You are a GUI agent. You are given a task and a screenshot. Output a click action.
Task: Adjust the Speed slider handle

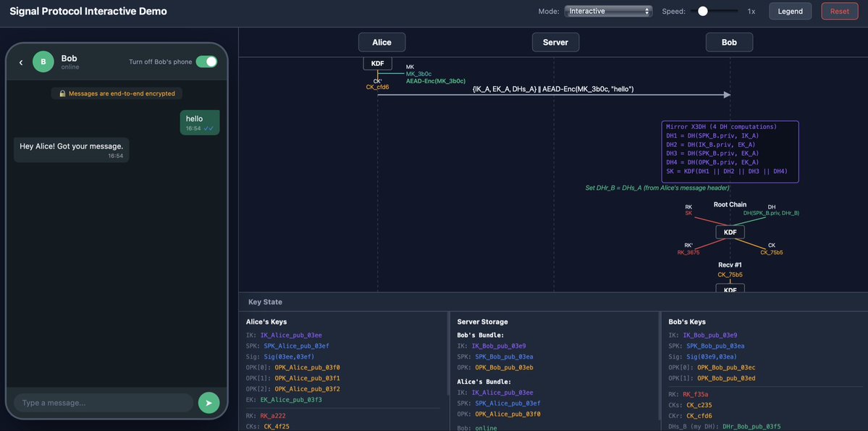pyautogui.click(x=702, y=11)
